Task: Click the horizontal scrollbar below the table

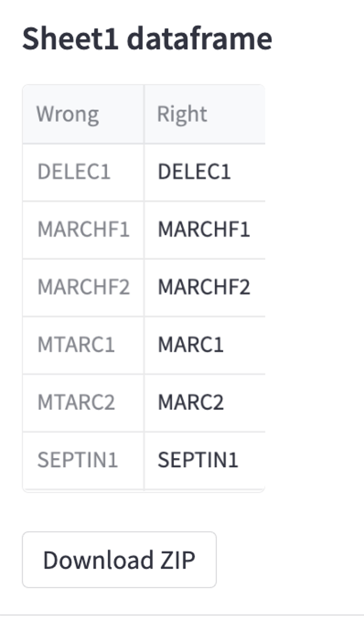Action: 144,490
